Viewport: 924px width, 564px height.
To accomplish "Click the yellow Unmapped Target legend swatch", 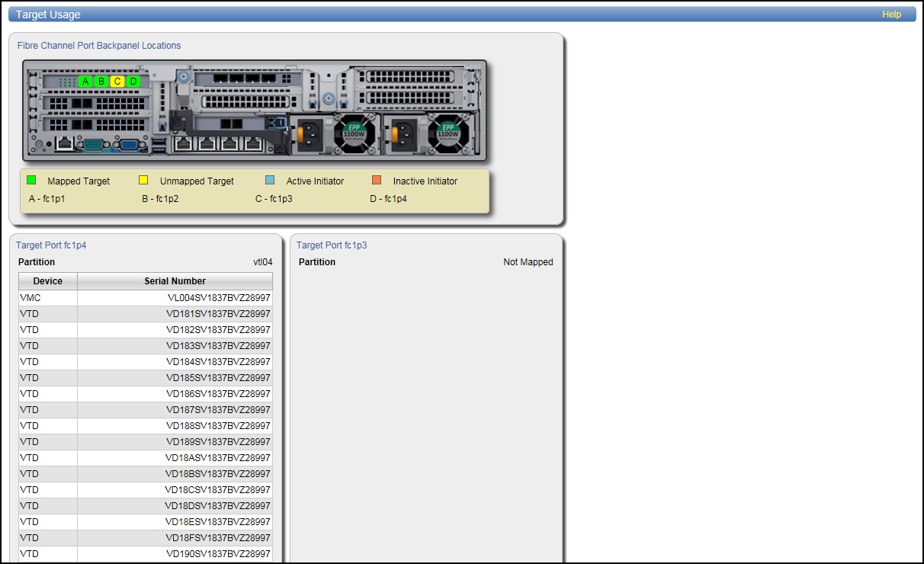I will 143,181.
